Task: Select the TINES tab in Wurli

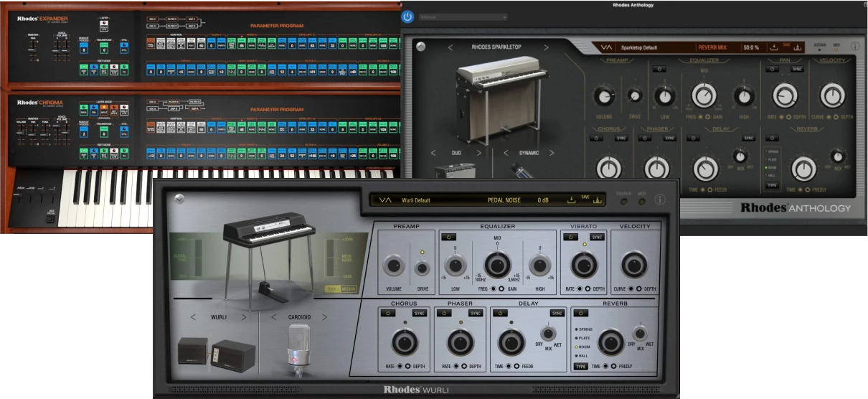Action: 332,289
